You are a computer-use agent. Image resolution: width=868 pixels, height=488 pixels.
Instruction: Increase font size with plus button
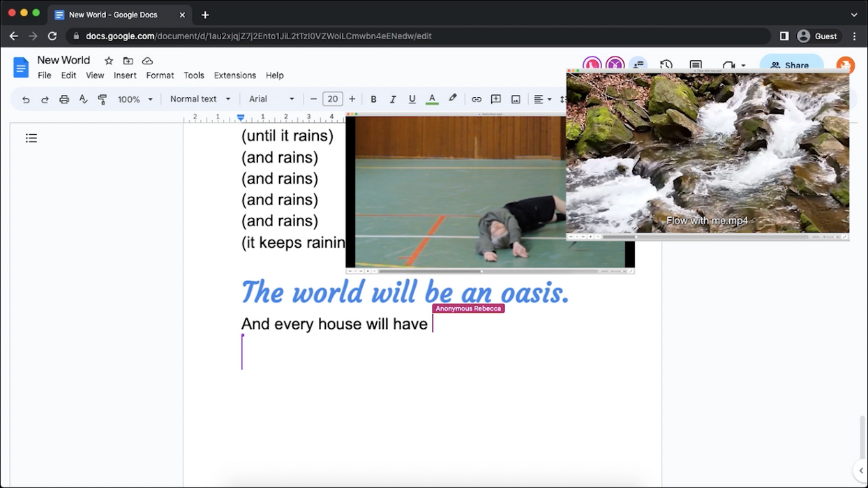point(352,99)
